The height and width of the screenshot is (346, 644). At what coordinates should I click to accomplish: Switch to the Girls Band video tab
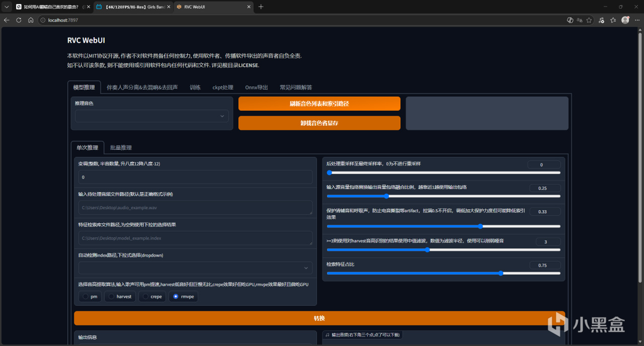pyautogui.click(x=133, y=7)
